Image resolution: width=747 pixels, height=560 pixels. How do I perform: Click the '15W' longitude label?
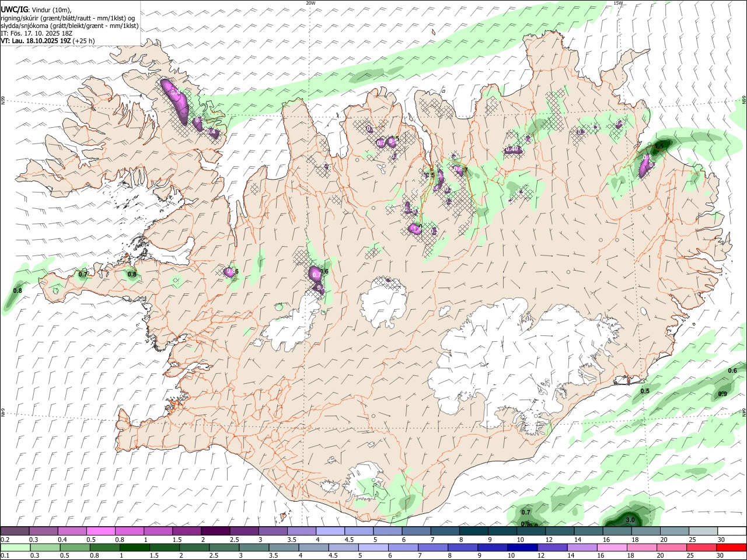pos(618,3)
